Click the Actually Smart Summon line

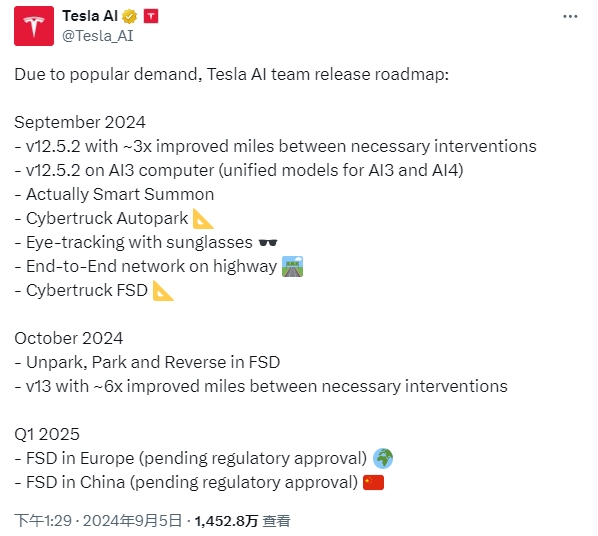coord(114,194)
